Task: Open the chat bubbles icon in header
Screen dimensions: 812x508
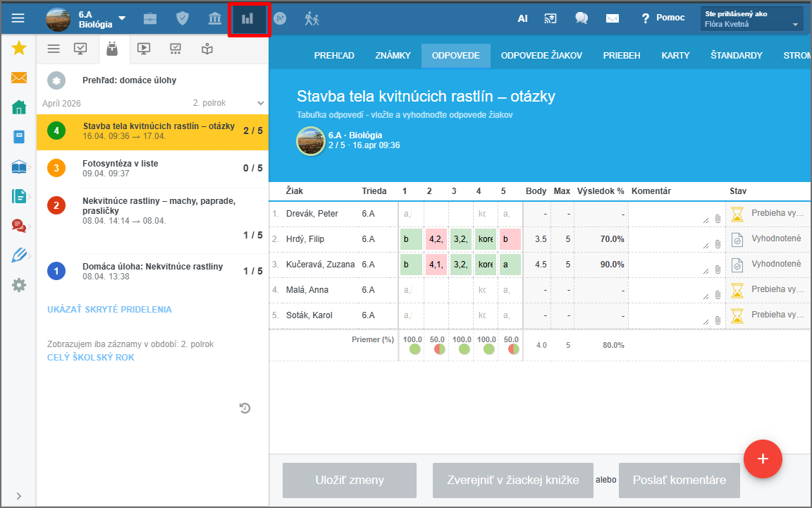Action: (582, 19)
